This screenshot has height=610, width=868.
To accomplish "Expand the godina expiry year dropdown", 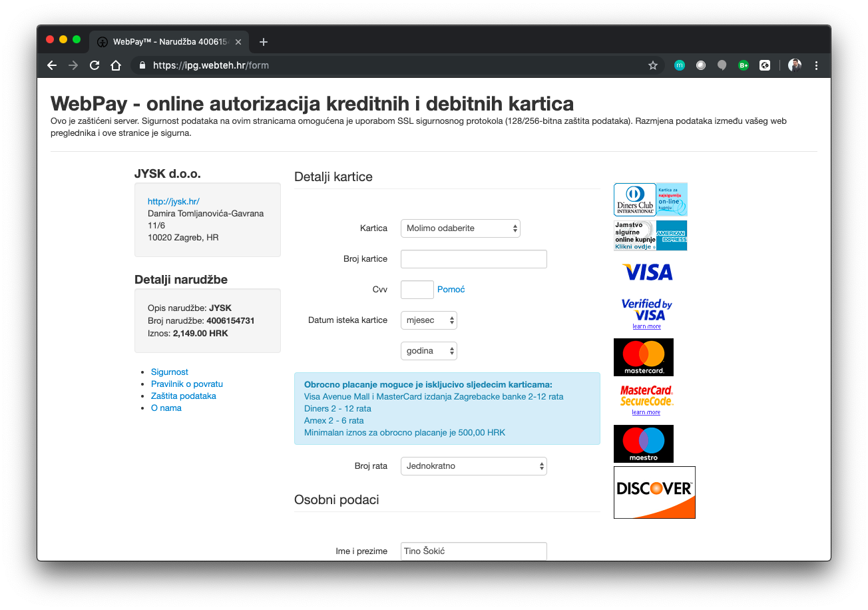I will click(429, 351).
